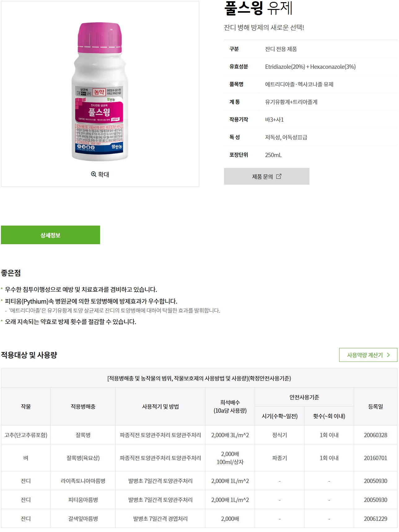Select the 상세정보 tab
This screenshot has height=532, width=399.
click(50, 235)
